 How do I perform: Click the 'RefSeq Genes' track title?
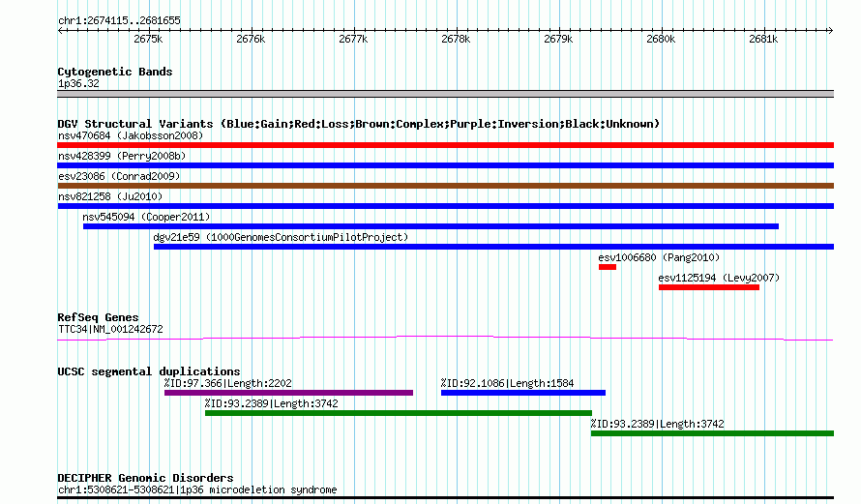(98, 317)
